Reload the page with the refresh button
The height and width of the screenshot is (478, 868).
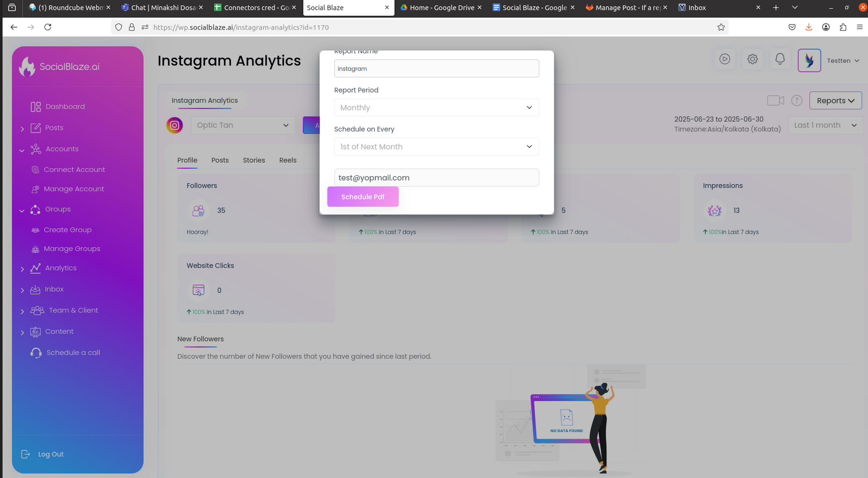[48, 27]
